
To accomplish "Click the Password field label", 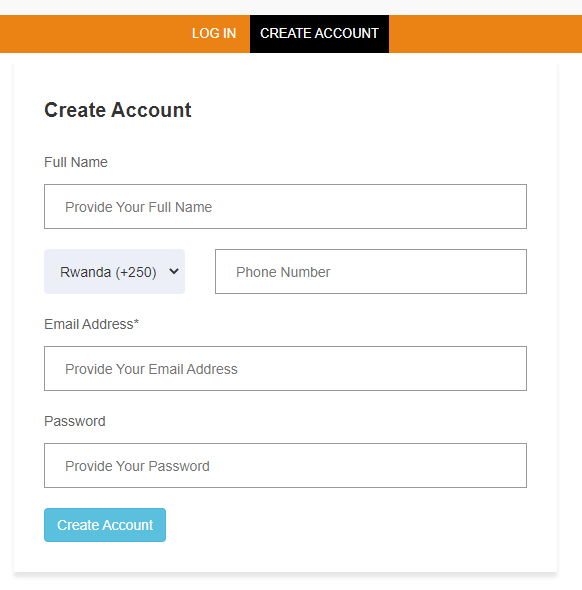I will 74,421.
